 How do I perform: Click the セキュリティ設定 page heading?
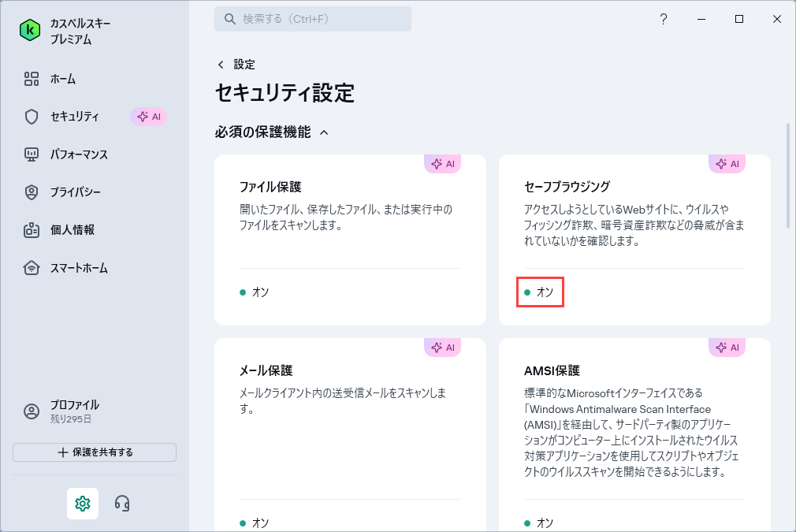point(285,93)
